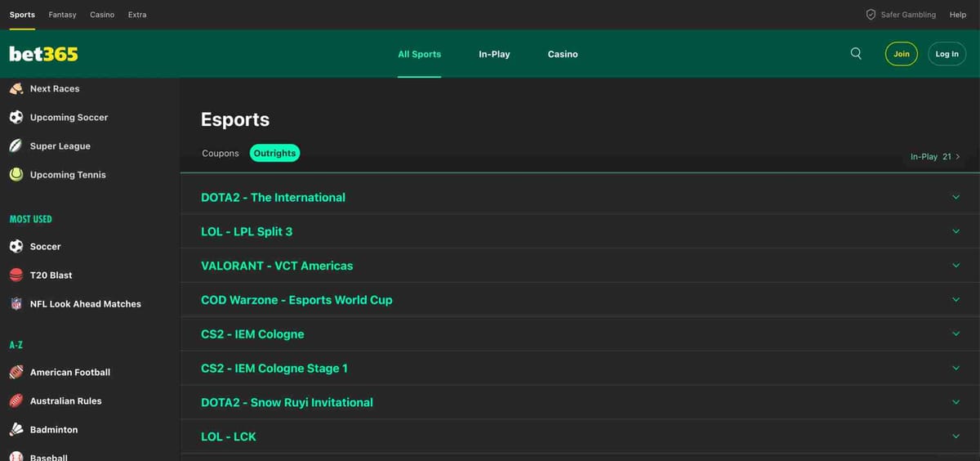The image size is (980, 461).
Task: Open T20 Blast in sidebar
Action: coord(51,275)
